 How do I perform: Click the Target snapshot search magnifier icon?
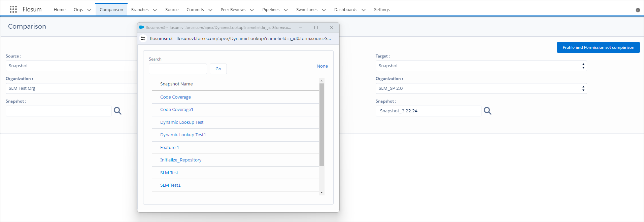[487, 111]
